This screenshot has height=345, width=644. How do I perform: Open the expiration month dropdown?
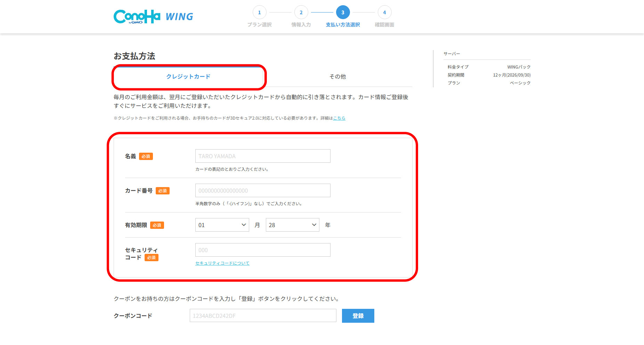tap(222, 225)
